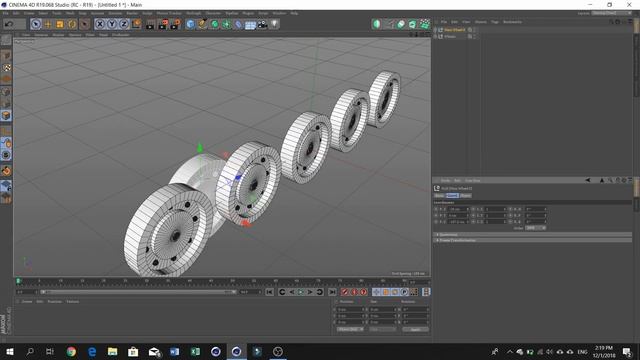This screenshot has width=640, height=360.
Task: Click the green frame 0 timeline marker
Action: point(18,281)
